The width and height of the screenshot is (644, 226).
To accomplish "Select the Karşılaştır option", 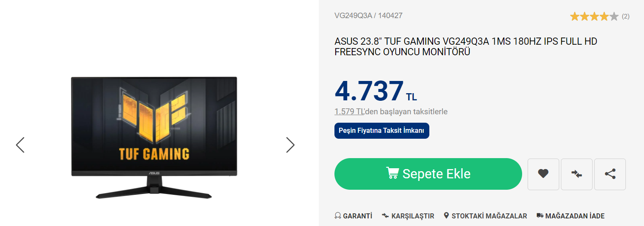I will pyautogui.click(x=408, y=216).
